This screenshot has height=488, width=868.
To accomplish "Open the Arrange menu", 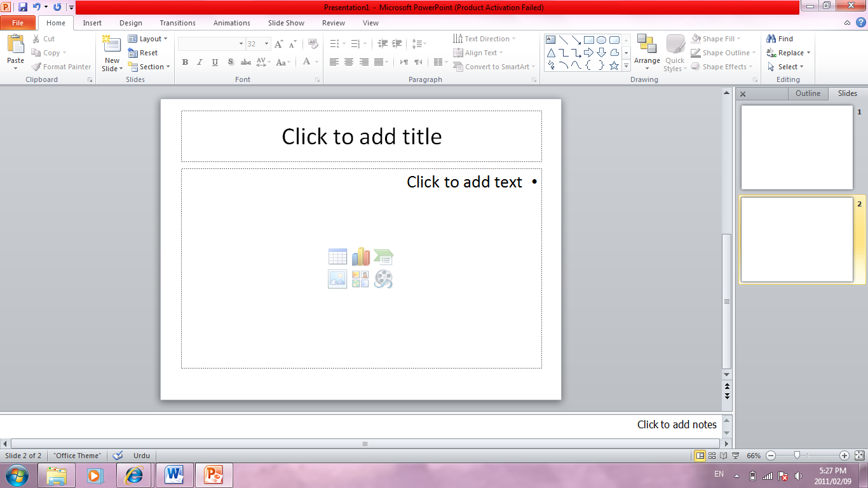I will point(647,53).
